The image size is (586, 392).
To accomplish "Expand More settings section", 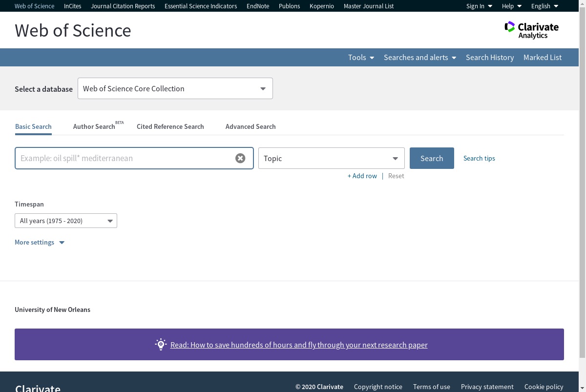I will (x=40, y=242).
